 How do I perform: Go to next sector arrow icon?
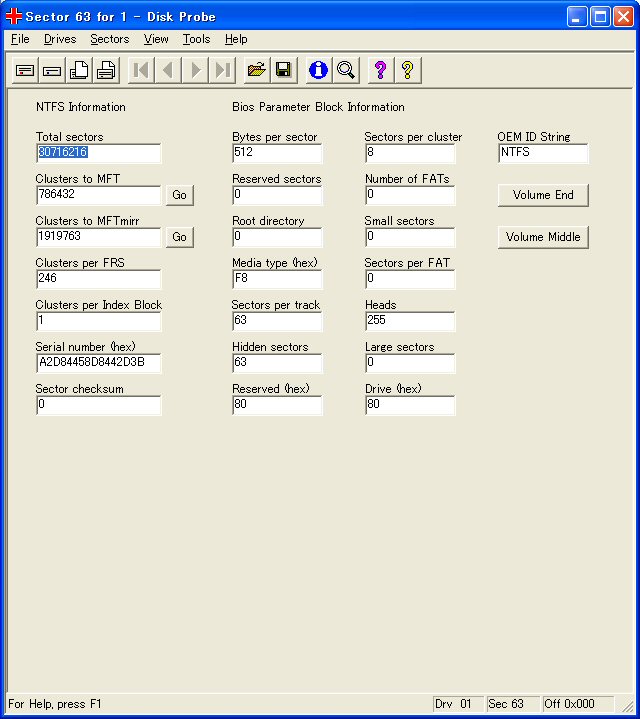point(195,71)
